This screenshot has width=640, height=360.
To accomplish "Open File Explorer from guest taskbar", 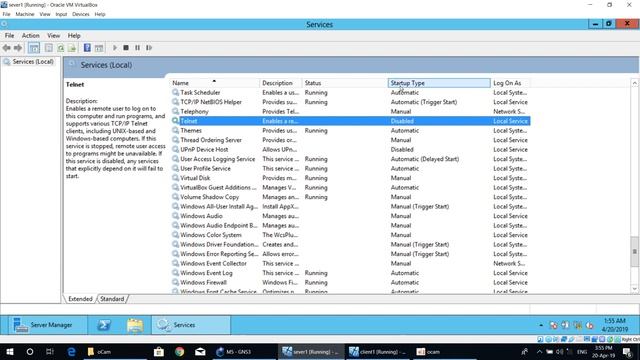I will [135, 325].
